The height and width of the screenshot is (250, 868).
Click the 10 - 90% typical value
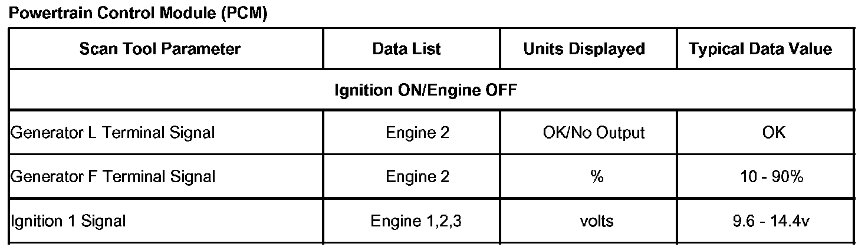click(773, 176)
